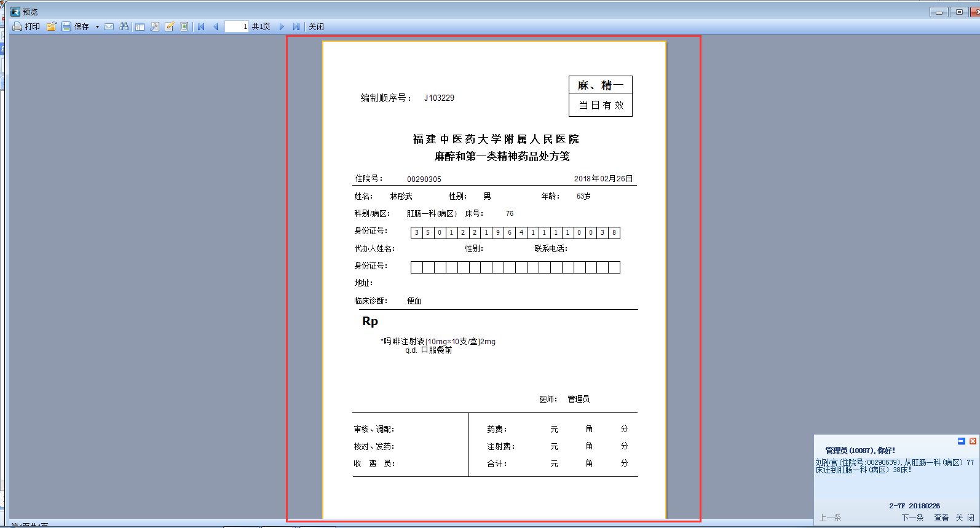Screen dimensions: 980x528
Task: Send the report by email via the envelope icon
Action: pos(109,26)
